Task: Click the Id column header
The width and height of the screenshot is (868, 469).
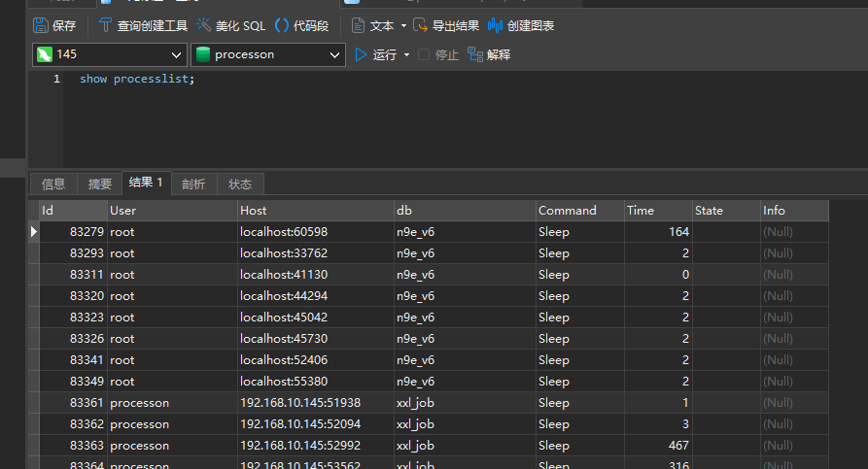Action: point(73,210)
